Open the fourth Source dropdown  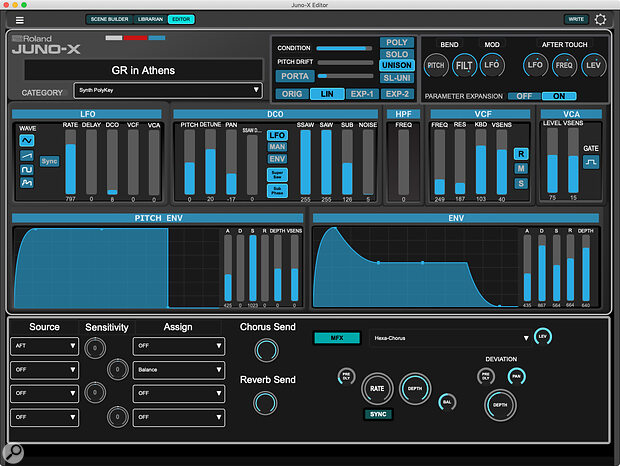coord(45,417)
